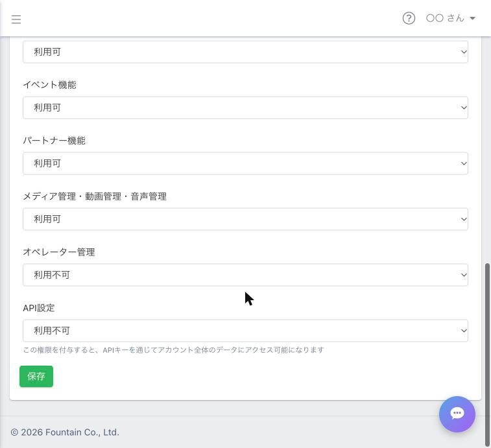The width and height of the screenshot is (491, 448).
Task: Open the メディア管理・動画管理・音声管理 dropdown
Action: tap(245, 219)
